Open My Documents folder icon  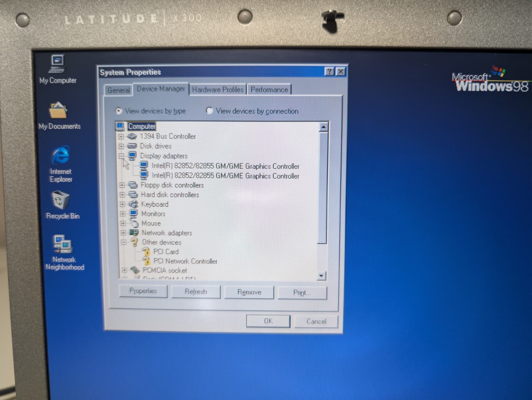click(59, 110)
